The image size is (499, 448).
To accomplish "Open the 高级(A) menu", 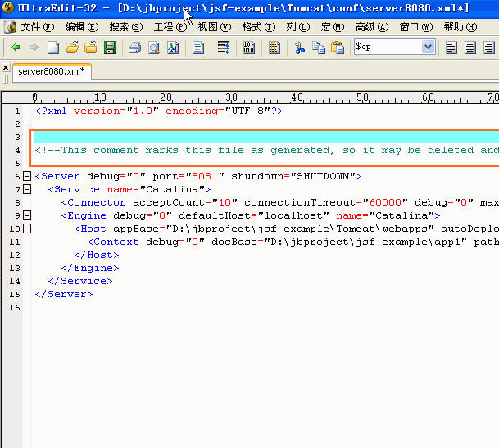I will pyautogui.click(x=372, y=27).
